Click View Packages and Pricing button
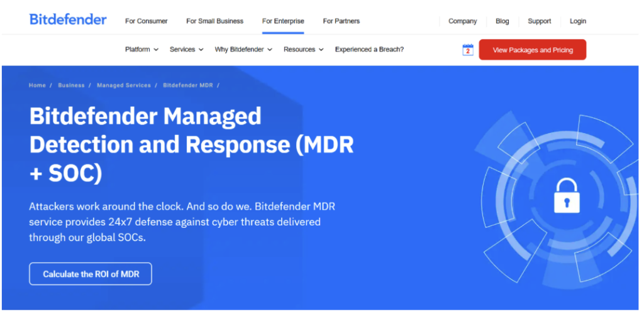644x319 pixels. [x=533, y=50]
